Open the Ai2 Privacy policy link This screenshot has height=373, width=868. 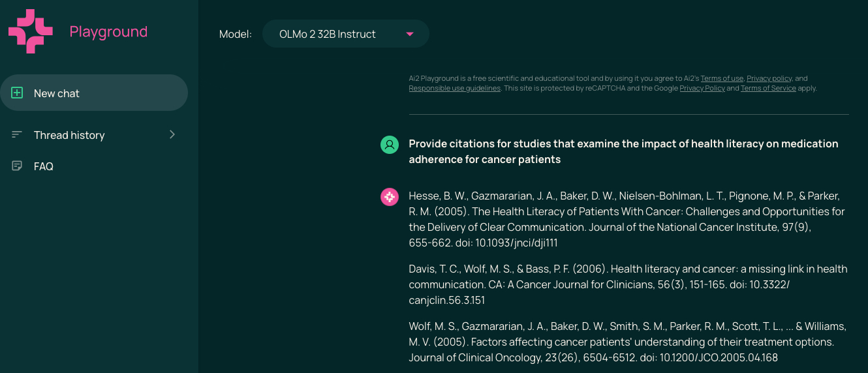[769, 78]
